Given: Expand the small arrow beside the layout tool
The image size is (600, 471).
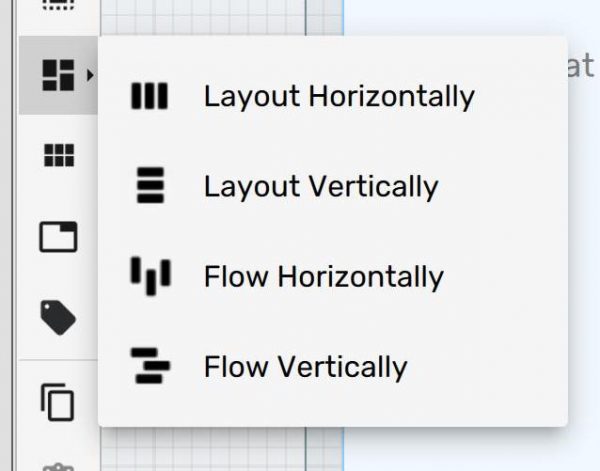Looking at the screenshot, I should [91, 75].
